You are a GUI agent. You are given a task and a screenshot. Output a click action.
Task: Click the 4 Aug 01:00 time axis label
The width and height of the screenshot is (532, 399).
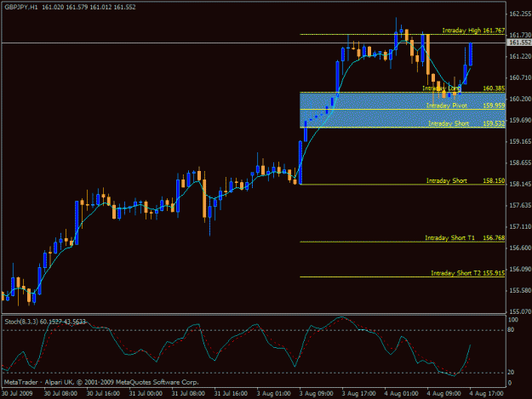[401, 393]
